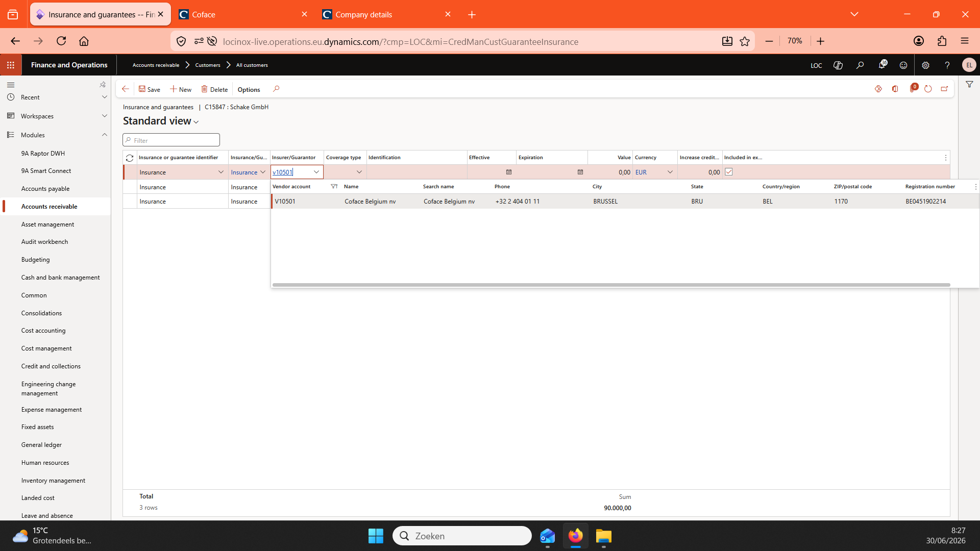Toggle the Included in ex... checkbox

[x=729, y=172]
